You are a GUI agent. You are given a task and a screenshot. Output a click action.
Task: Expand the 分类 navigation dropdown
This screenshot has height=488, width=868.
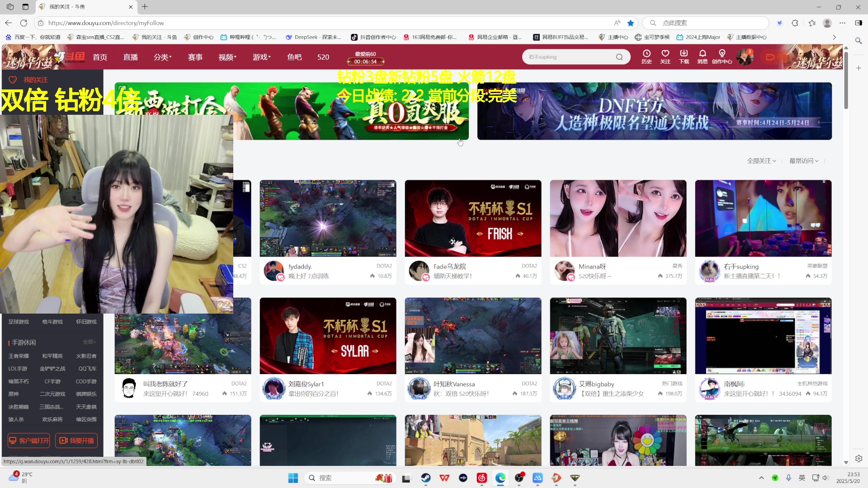(x=162, y=57)
